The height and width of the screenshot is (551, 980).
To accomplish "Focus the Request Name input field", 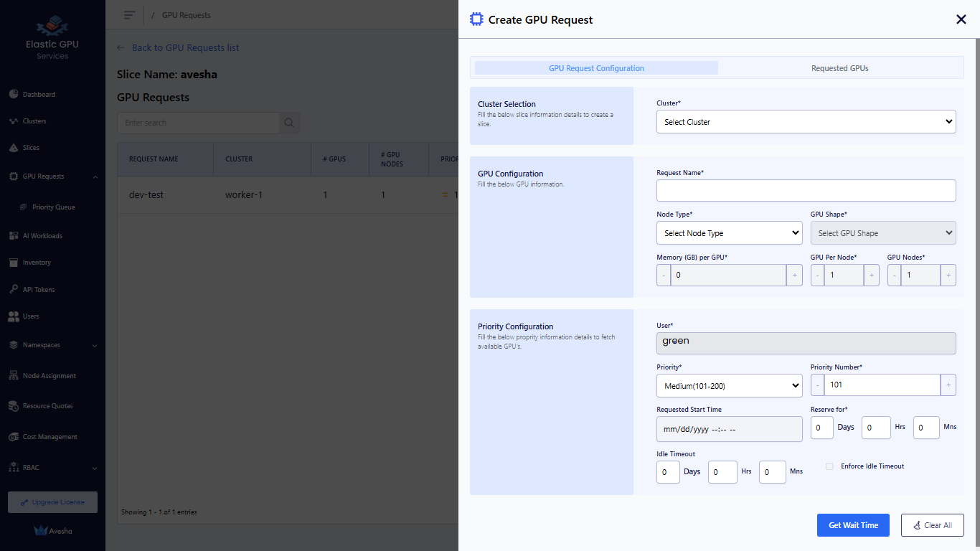I will [x=806, y=190].
